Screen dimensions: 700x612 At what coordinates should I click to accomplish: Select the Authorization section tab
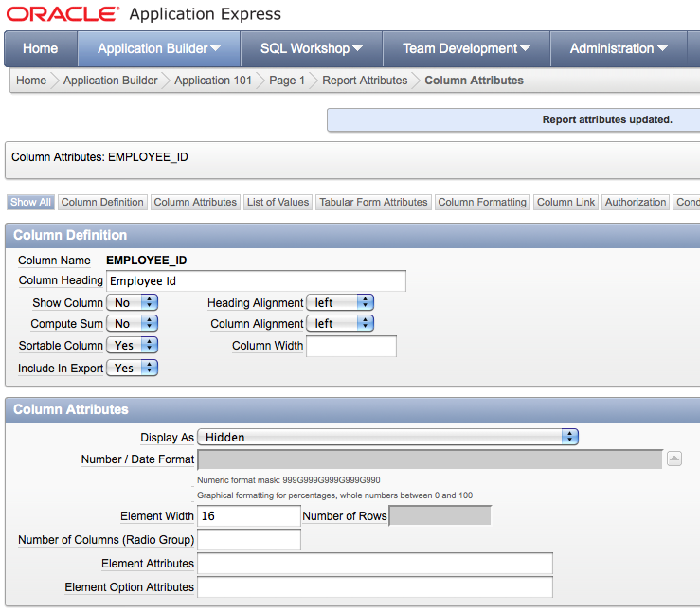[x=636, y=202]
